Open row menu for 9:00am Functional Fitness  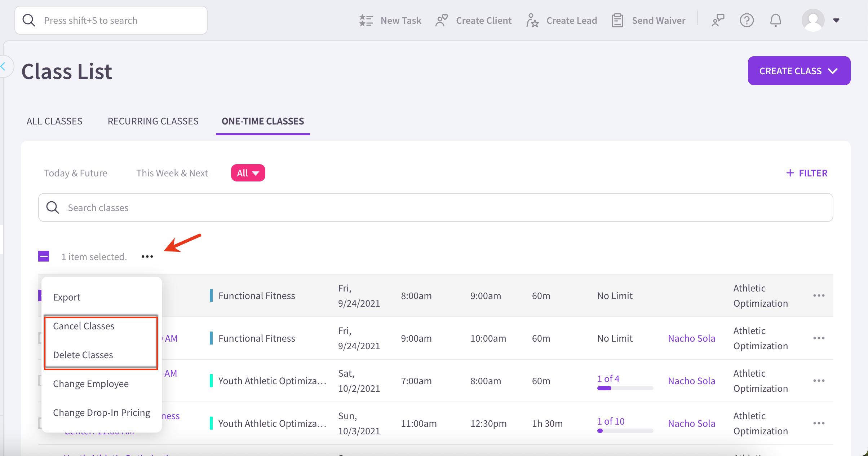[819, 338]
